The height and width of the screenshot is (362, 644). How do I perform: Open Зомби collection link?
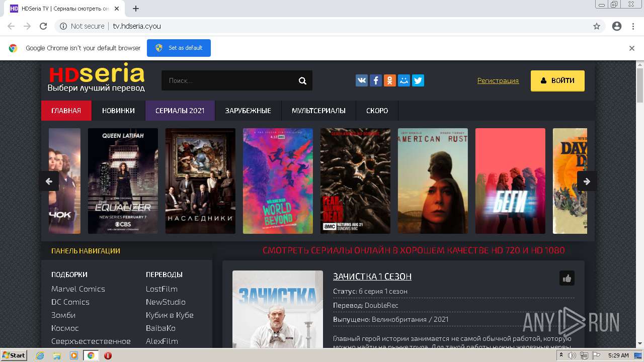pyautogui.click(x=63, y=315)
